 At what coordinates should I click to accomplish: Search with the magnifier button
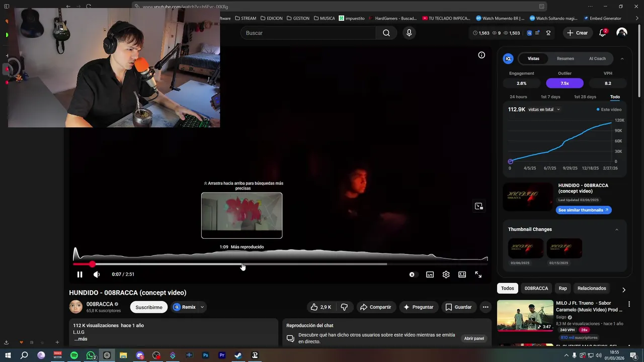pyautogui.click(x=386, y=33)
